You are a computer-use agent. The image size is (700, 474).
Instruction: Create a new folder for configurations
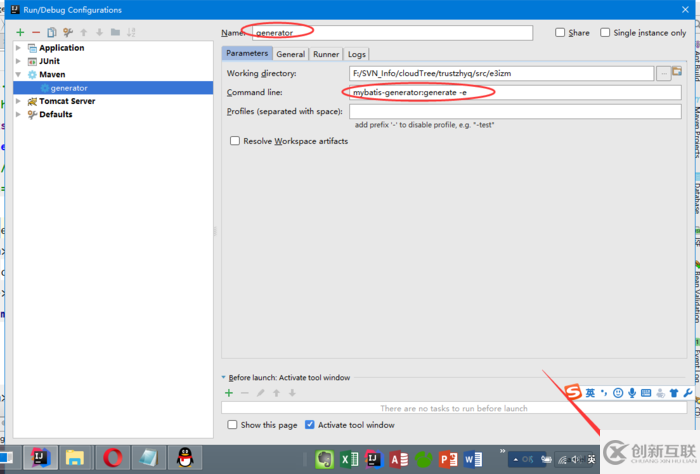[x=115, y=32]
